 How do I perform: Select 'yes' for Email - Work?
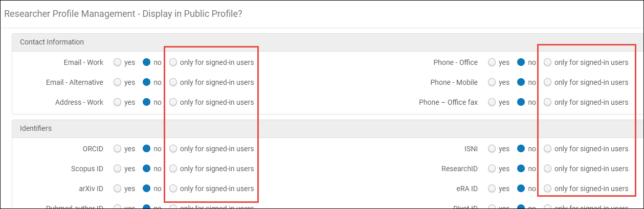coord(118,62)
